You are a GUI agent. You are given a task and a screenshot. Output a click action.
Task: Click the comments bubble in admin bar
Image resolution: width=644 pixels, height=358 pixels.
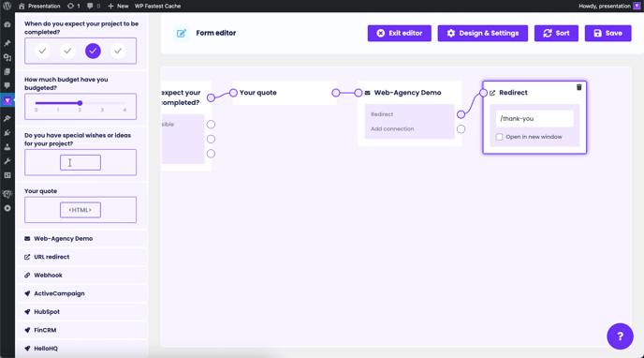94,6
